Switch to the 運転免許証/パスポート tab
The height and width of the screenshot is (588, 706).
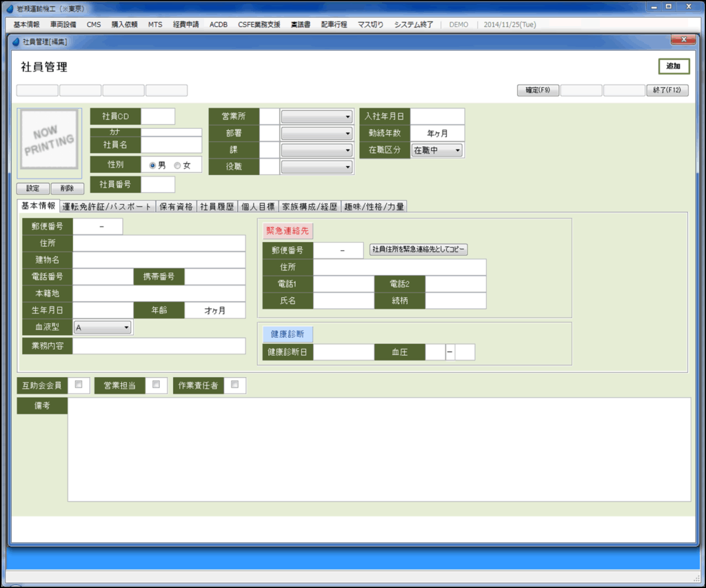[107, 206]
